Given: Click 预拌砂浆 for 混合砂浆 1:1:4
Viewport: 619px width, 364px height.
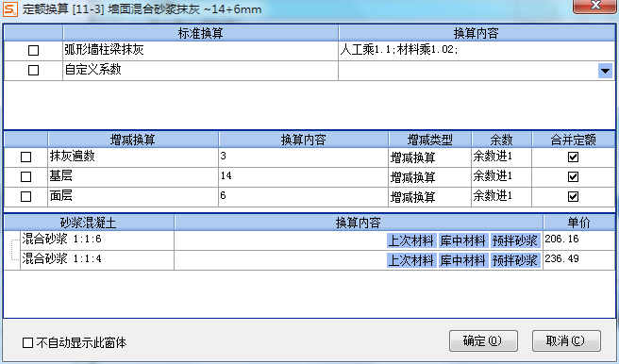Looking at the screenshot, I should pos(515,260).
